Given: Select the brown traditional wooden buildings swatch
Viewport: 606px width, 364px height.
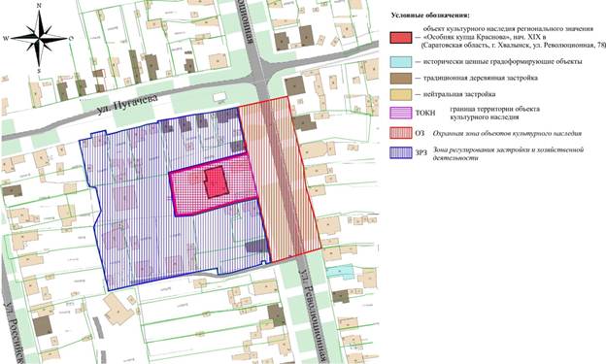Looking at the screenshot, I should 401,78.
